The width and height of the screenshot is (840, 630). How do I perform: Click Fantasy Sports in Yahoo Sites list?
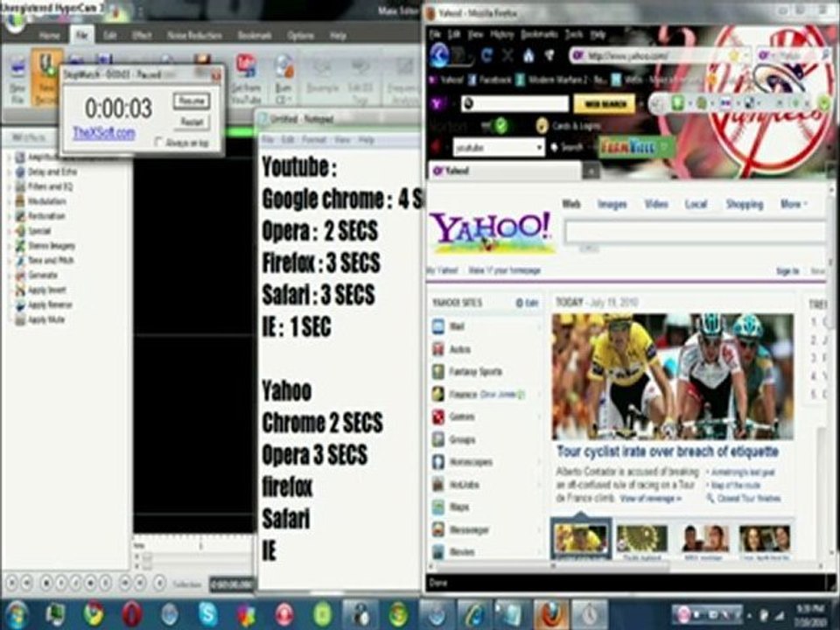click(x=476, y=372)
